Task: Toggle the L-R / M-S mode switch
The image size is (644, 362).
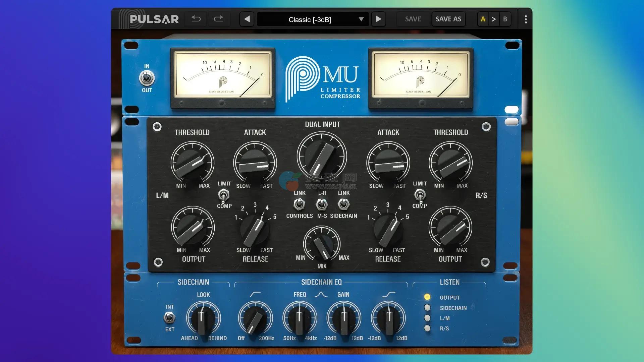Action: coord(322,204)
